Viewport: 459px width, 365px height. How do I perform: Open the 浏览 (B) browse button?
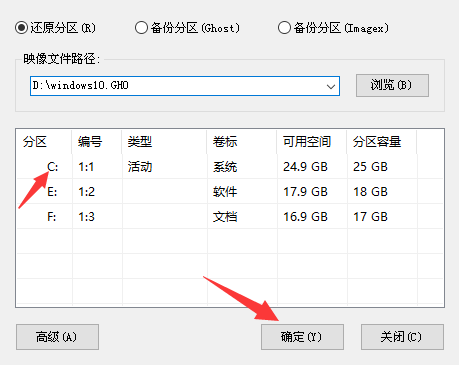click(392, 85)
